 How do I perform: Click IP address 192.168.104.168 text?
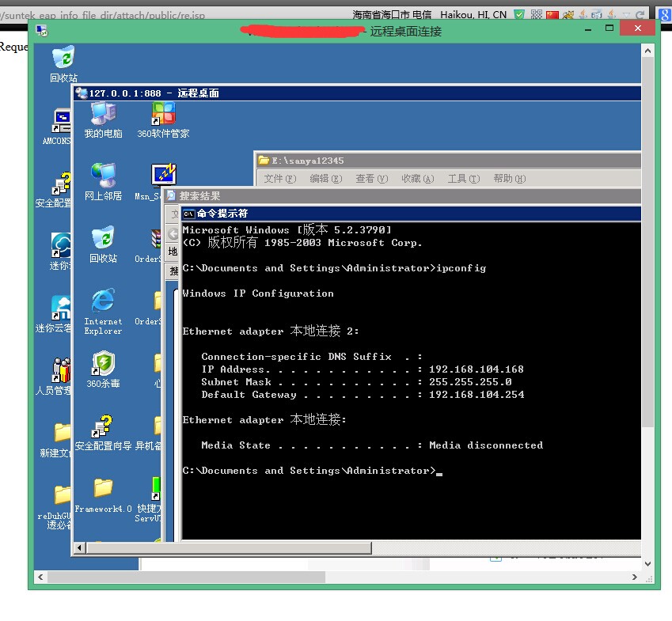476,369
